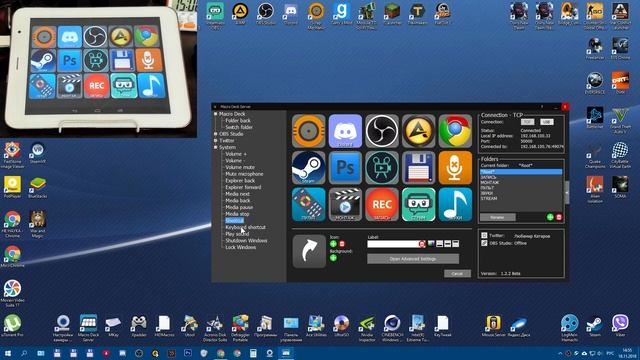Click the Twitter status icon in info panel
640x360 pixels.
tap(484, 236)
